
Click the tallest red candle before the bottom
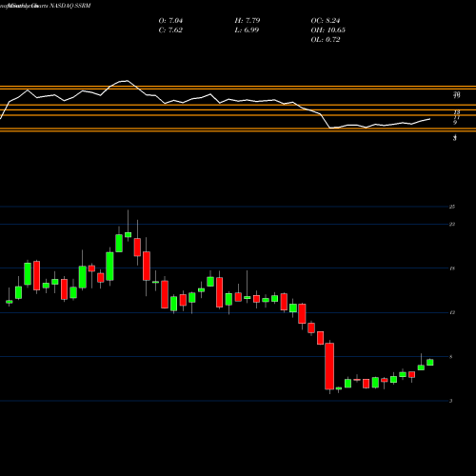tap(329, 367)
